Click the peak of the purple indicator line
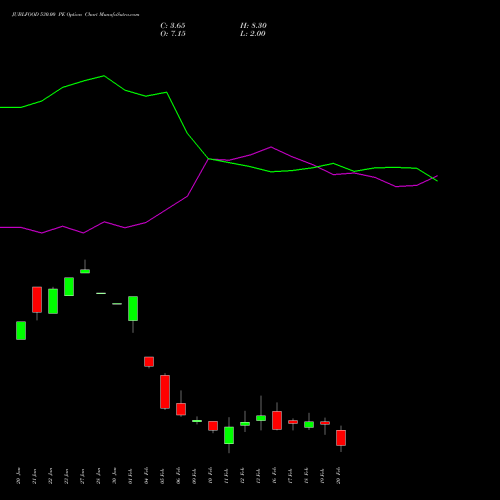The height and width of the screenshot is (500, 500). click(x=271, y=147)
